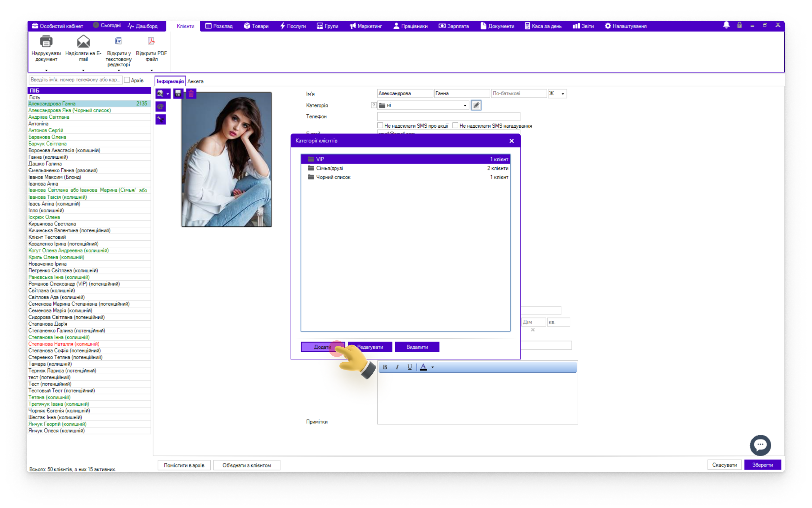Enable Не надсилати SMS нагадування
Image resolution: width=812 pixels, height=508 pixels.
pos(455,126)
